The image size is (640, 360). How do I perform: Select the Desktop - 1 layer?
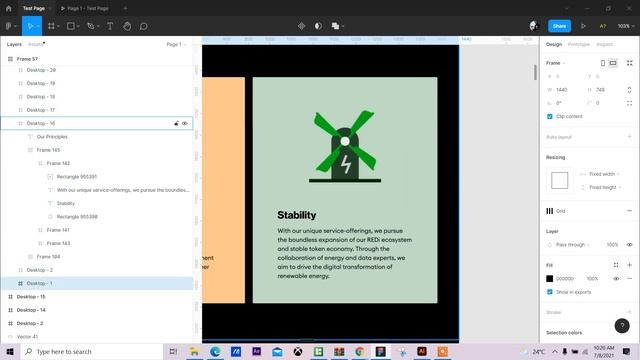click(x=97, y=283)
